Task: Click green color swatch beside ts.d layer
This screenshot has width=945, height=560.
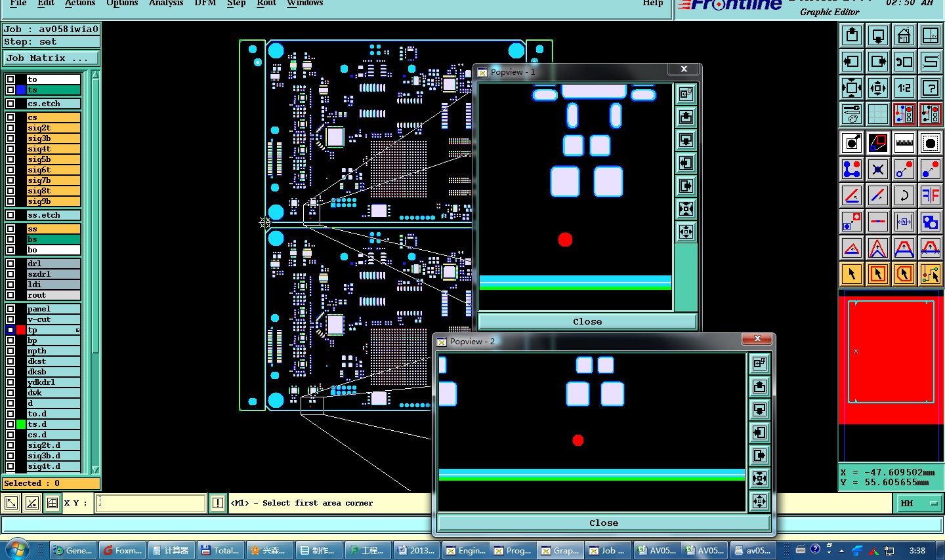Action: pos(21,424)
